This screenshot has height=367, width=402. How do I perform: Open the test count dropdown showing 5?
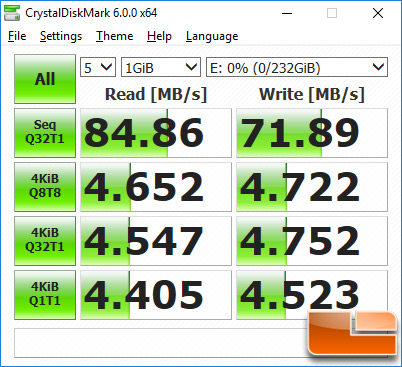coord(98,67)
